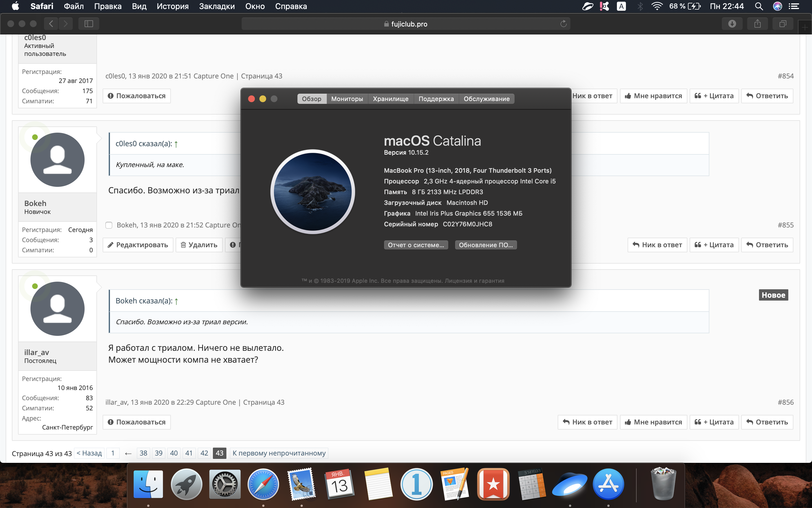Screen dimensions: 812x508
Task: Switch to Обслуживание tab
Action: click(487, 99)
